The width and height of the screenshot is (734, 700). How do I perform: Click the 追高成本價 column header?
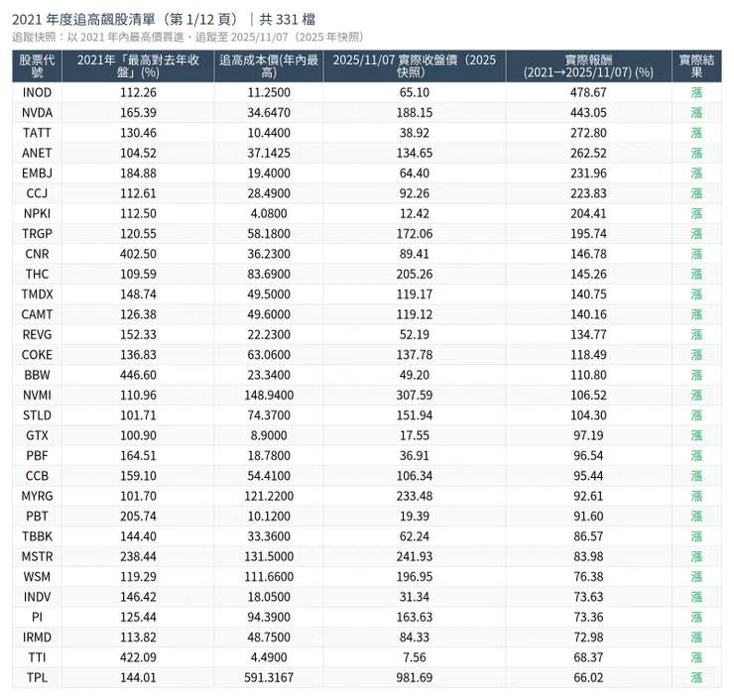[x=268, y=65]
